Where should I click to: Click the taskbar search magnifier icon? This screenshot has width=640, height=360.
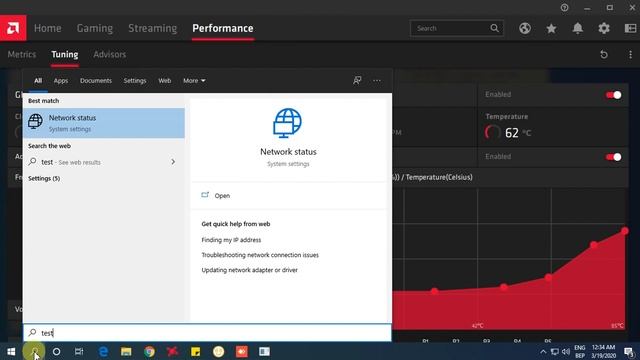click(34, 351)
